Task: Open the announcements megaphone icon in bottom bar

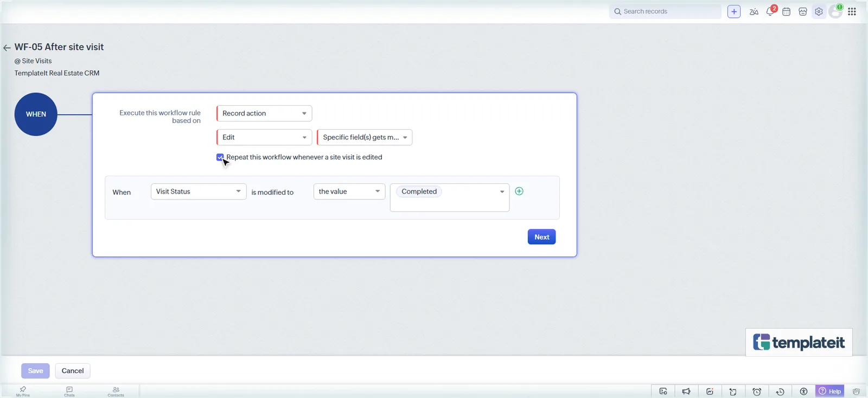Action: (x=686, y=391)
